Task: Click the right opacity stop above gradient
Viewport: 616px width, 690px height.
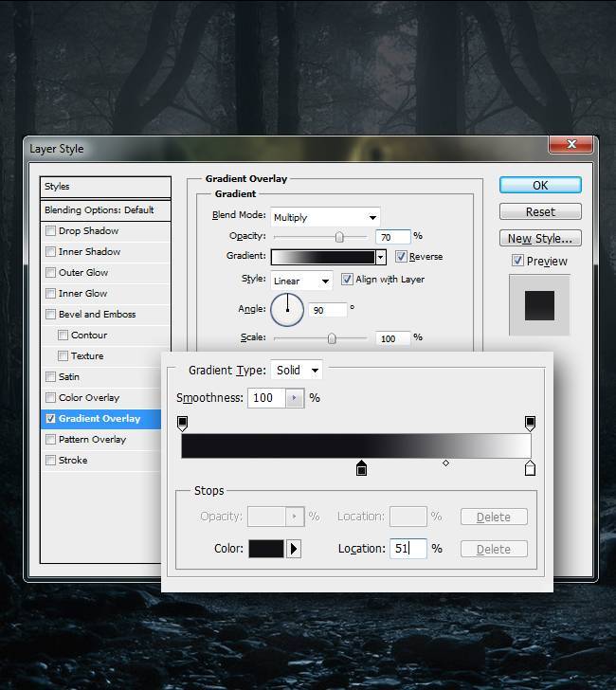Action: click(x=530, y=423)
